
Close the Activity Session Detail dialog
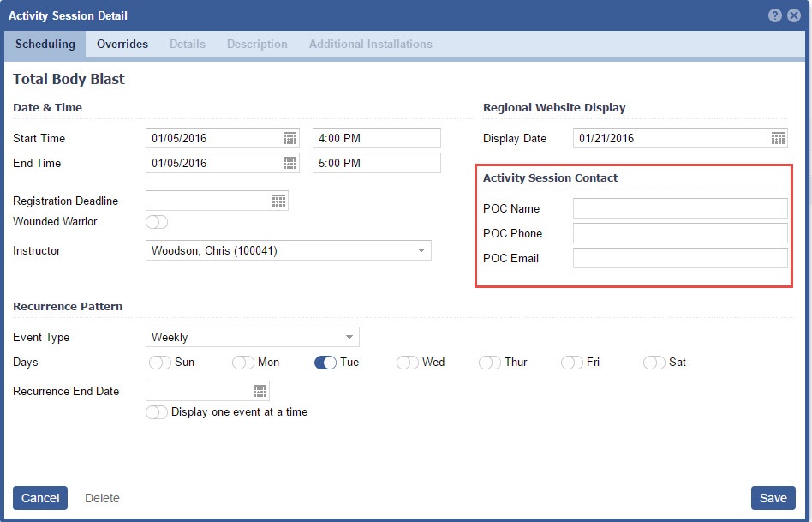coord(794,15)
